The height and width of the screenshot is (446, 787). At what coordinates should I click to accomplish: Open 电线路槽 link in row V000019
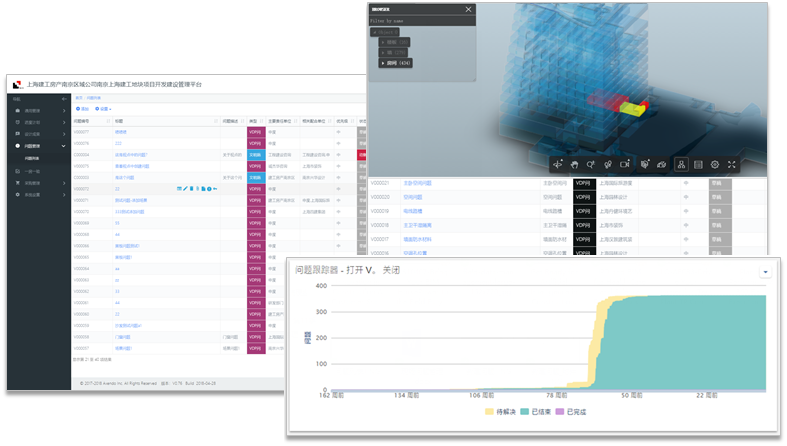click(413, 212)
